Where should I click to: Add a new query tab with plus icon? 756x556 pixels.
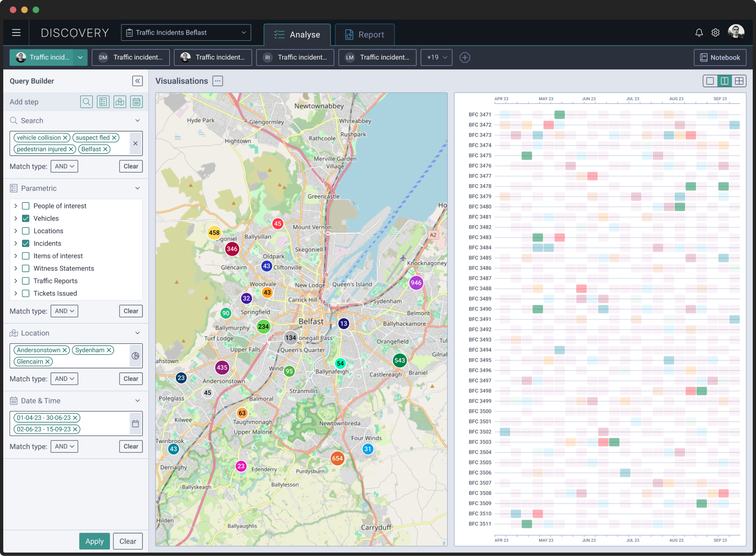click(465, 58)
